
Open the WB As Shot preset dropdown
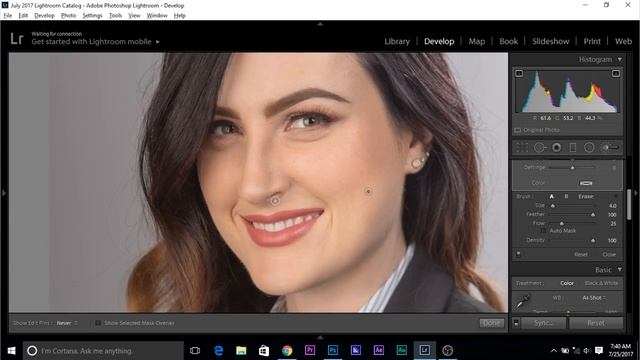(594, 298)
